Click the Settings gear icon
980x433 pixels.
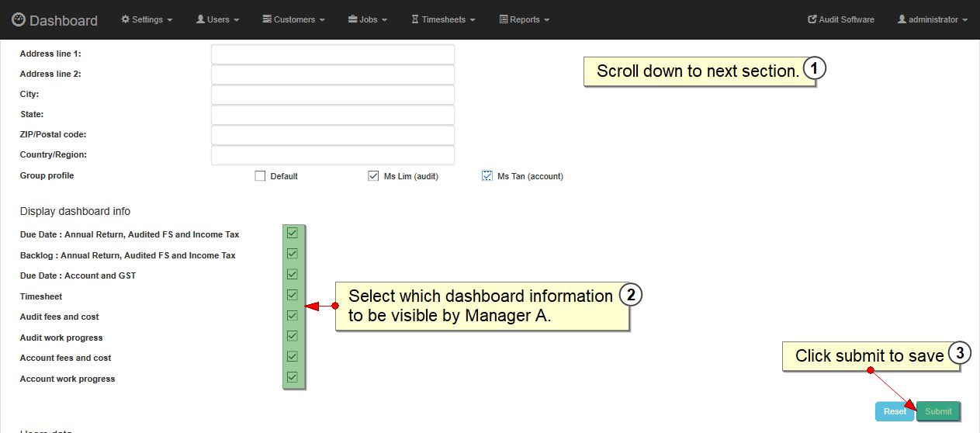pos(126,19)
